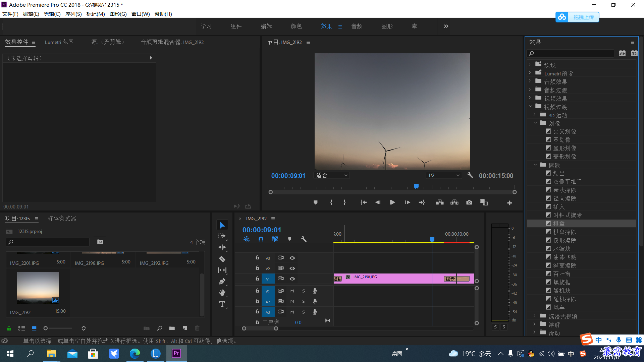Select the Selection tool arrow
Image resolution: width=644 pixels, height=362 pixels.
(222, 225)
